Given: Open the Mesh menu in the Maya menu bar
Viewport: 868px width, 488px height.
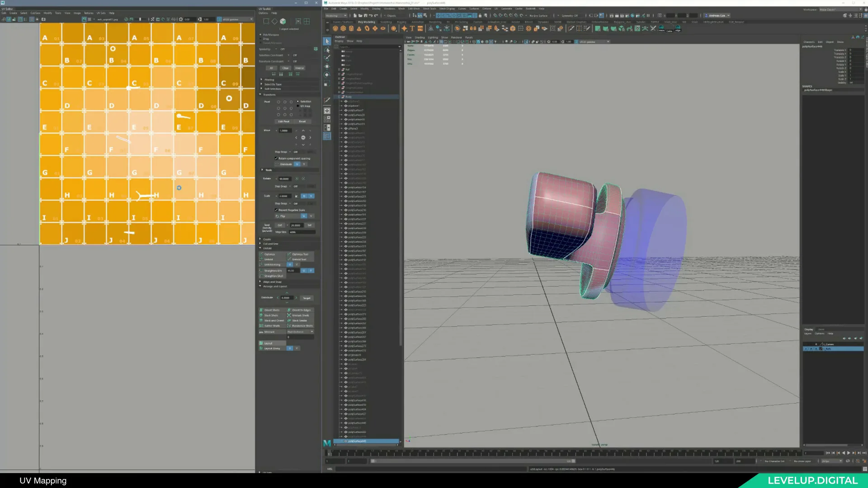Looking at the screenshot, I should [401, 9].
